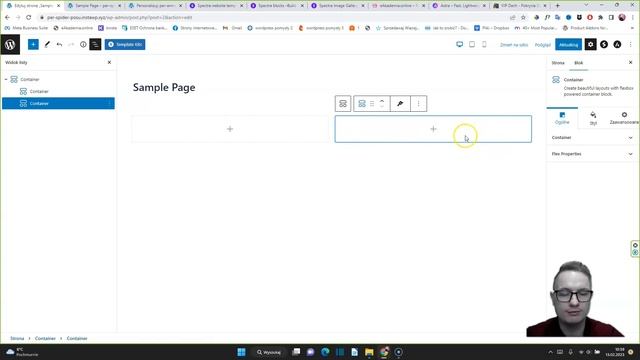640x360 pixels.
Task: Add a block in the selected right container
Action: [x=433, y=129]
